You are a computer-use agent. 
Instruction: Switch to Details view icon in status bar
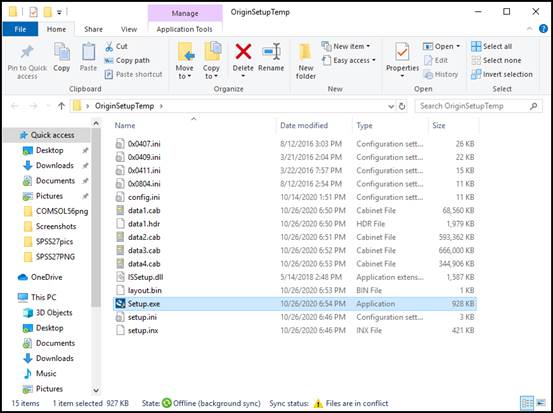[x=527, y=403]
